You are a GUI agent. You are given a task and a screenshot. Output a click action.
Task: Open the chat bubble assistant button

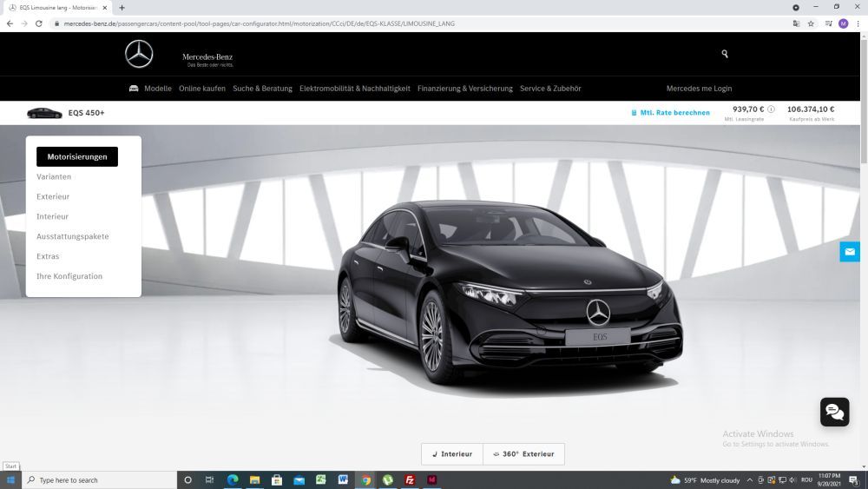tap(835, 412)
